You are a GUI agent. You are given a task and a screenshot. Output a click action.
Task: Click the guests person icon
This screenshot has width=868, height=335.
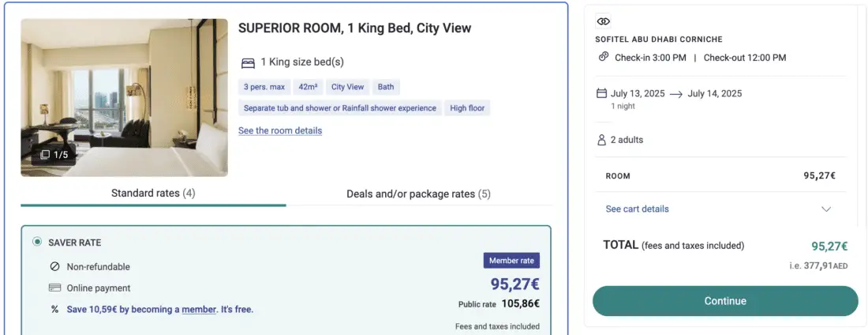click(601, 140)
